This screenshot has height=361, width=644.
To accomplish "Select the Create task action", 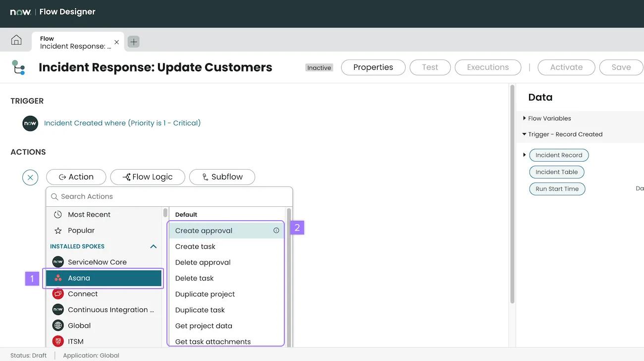I will [x=195, y=246].
